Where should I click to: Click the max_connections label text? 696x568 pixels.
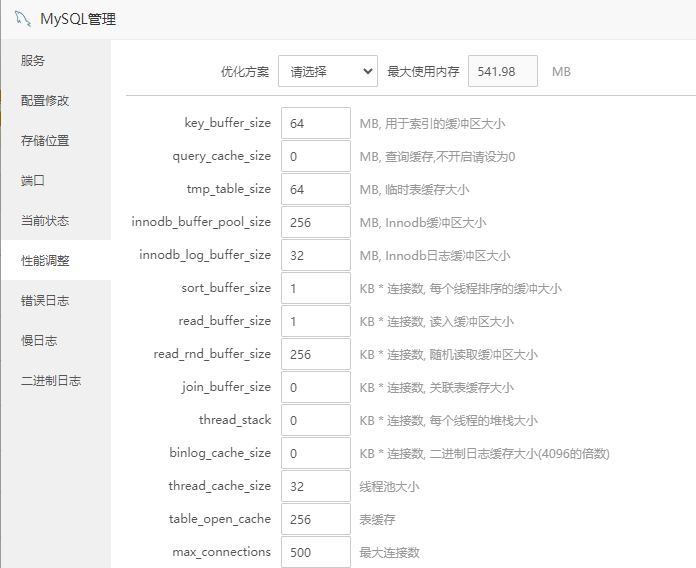[x=221, y=552]
